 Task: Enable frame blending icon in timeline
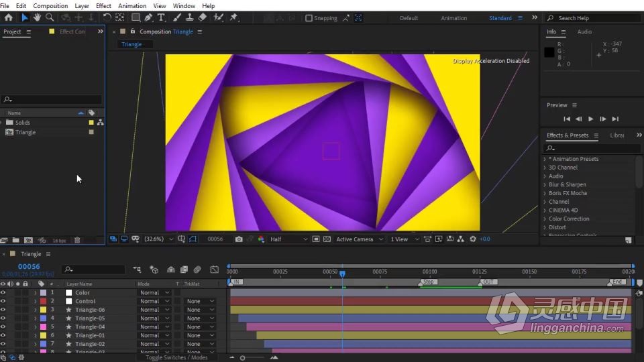coord(184,269)
